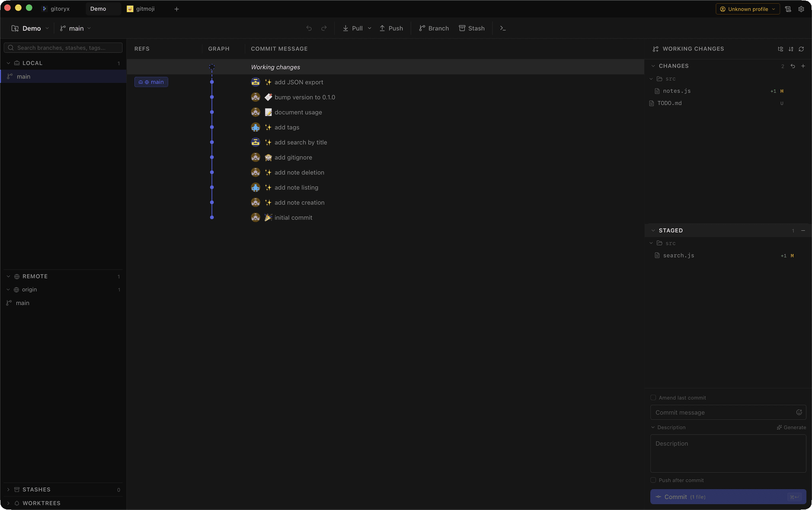
Task: Stage all changes with the plus icon
Action: (x=803, y=66)
